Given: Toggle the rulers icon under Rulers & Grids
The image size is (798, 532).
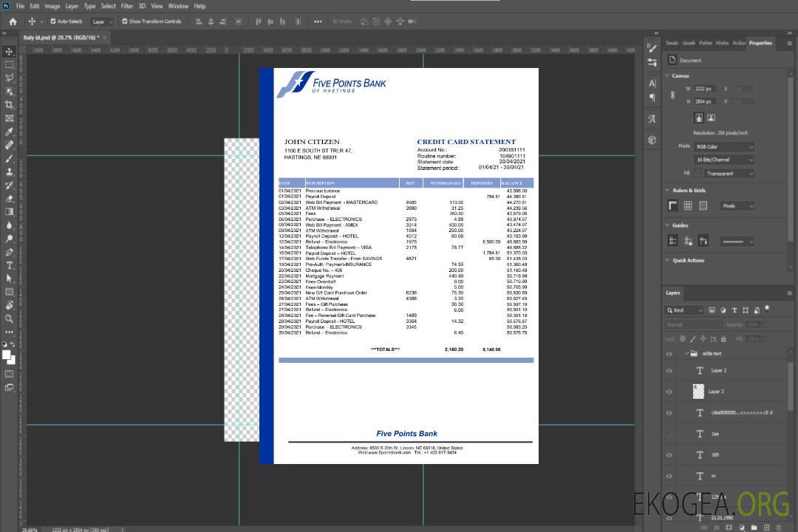Looking at the screenshot, I should coord(673,205).
